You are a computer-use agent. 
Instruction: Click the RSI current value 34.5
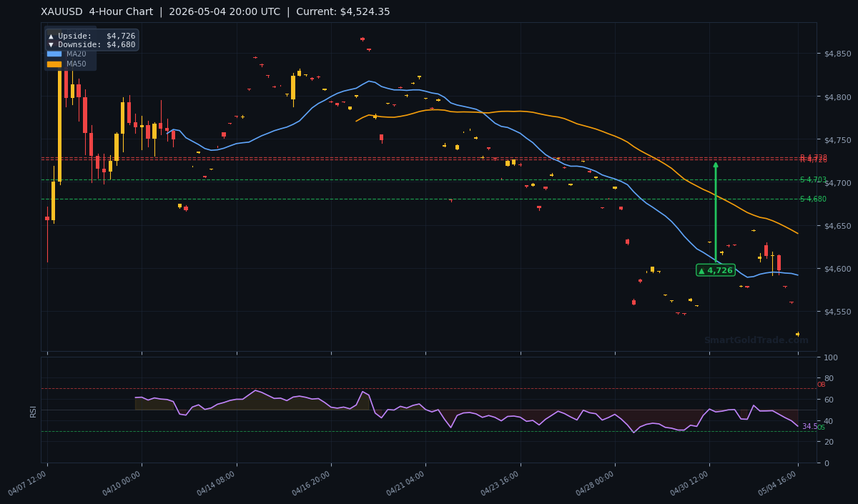click(809, 427)
